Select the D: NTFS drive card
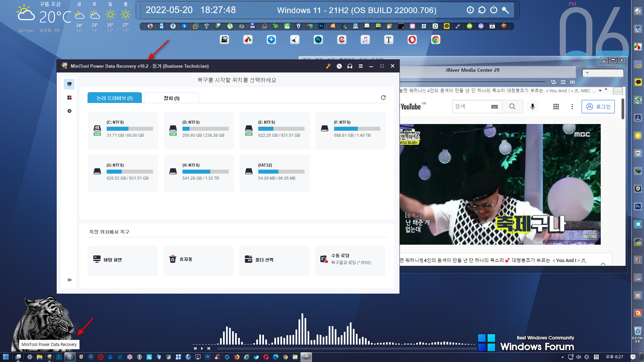This screenshot has width=644, height=362. tap(199, 130)
